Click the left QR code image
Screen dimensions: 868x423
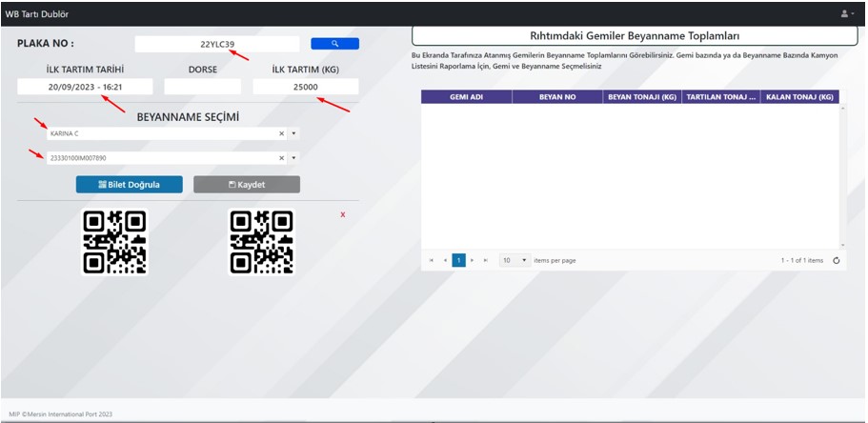tap(114, 243)
